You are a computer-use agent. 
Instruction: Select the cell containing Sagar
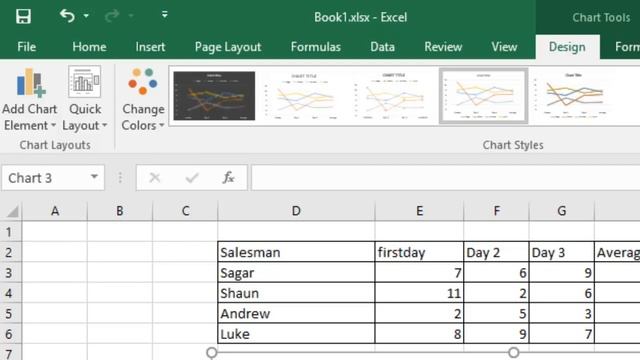tap(296, 273)
